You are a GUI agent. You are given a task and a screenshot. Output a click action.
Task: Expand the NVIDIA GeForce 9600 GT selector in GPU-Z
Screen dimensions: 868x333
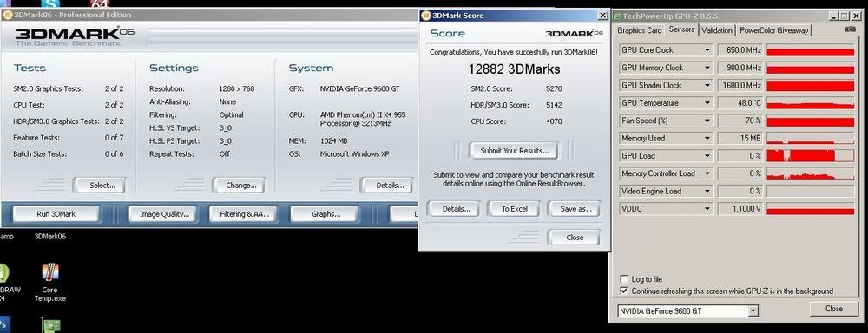[x=753, y=311]
